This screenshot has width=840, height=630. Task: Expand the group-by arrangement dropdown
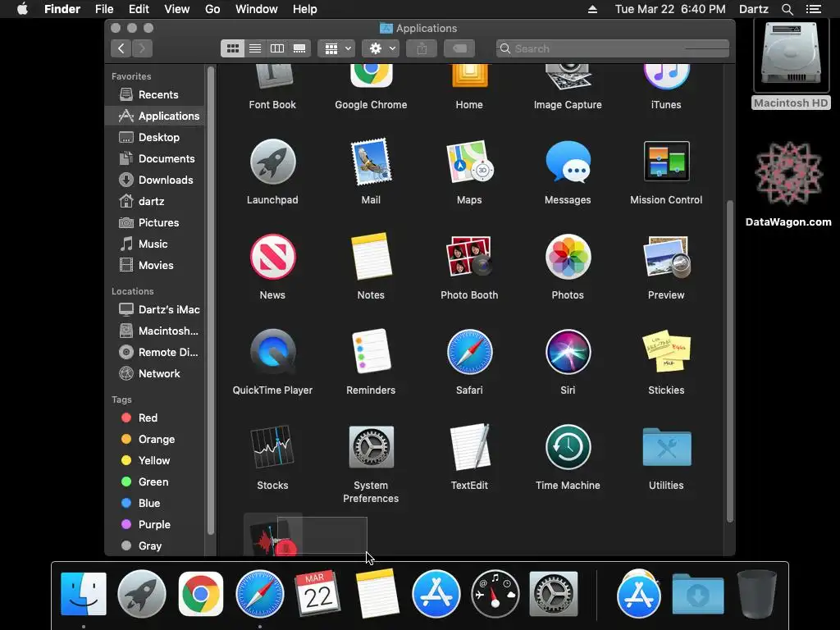pos(336,48)
